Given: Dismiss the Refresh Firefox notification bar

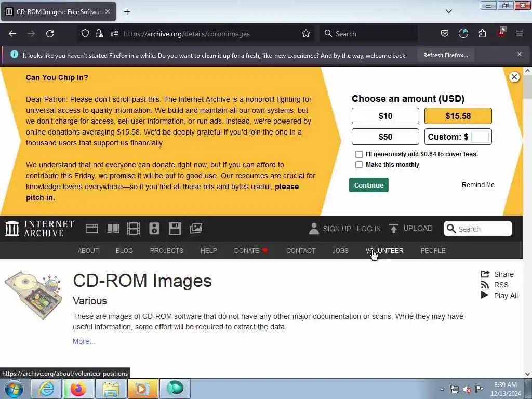Looking at the screenshot, I should (x=520, y=54).
